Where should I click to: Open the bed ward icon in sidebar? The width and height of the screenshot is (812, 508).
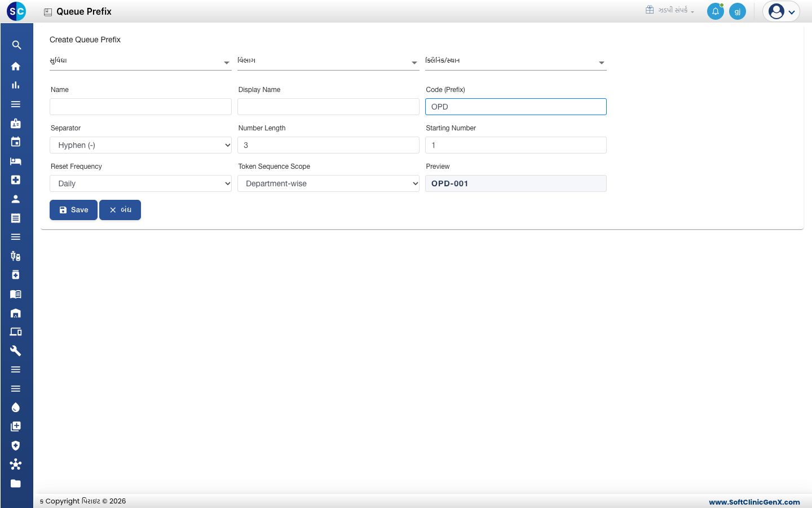(16, 161)
